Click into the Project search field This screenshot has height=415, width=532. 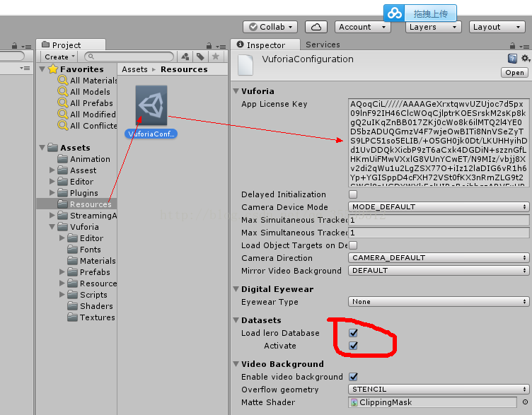[129, 57]
